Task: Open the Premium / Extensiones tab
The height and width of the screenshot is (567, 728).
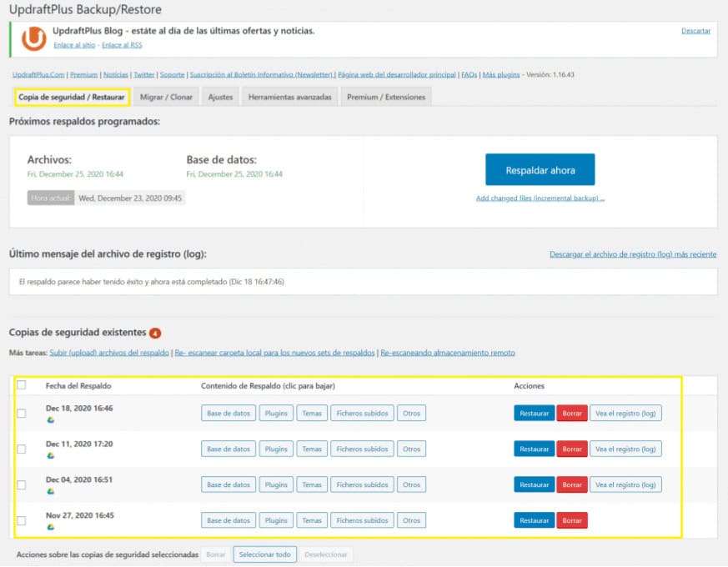Action: click(386, 97)
